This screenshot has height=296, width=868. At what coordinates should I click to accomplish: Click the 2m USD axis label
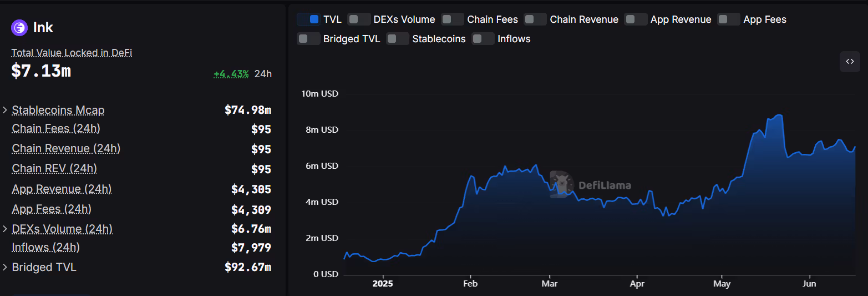(322, 238)
